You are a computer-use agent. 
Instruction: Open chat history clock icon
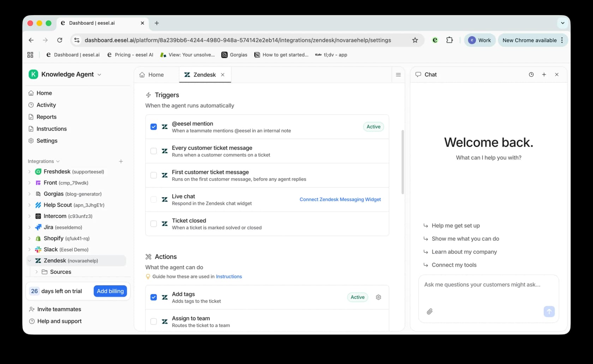click(x=531, y=74)
